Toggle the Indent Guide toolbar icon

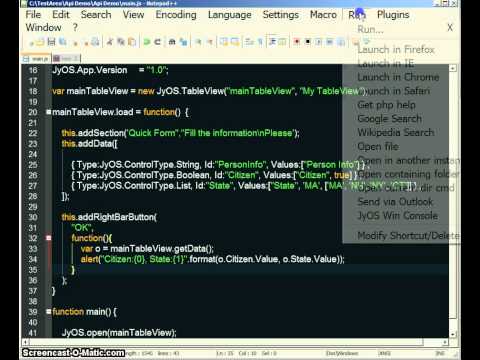[272, 42]
